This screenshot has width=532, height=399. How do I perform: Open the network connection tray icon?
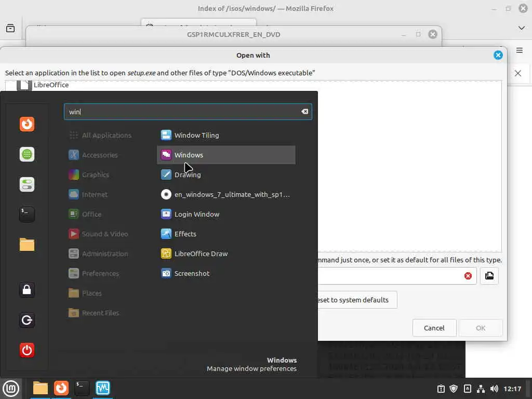481,389
